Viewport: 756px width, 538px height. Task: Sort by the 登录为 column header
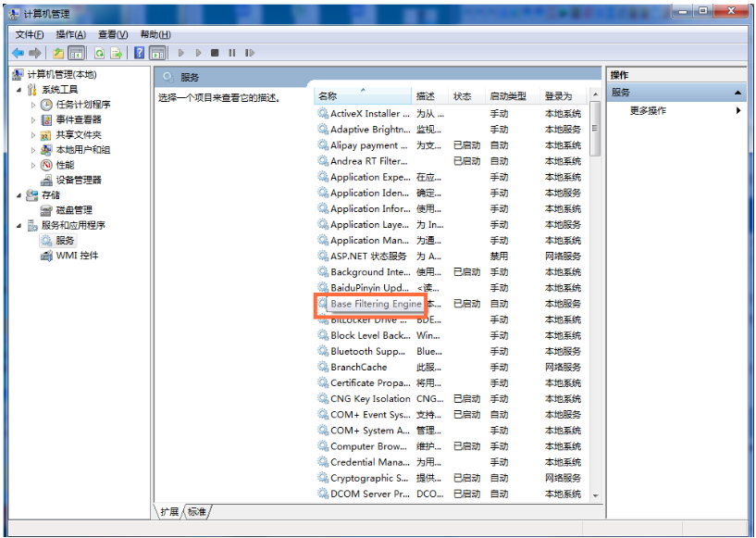(x=564, y=96)
